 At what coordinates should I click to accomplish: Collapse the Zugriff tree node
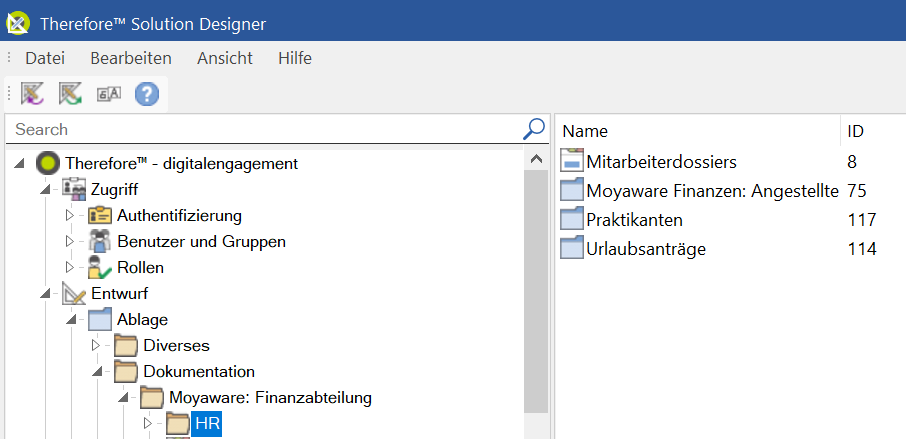(44, 190)
